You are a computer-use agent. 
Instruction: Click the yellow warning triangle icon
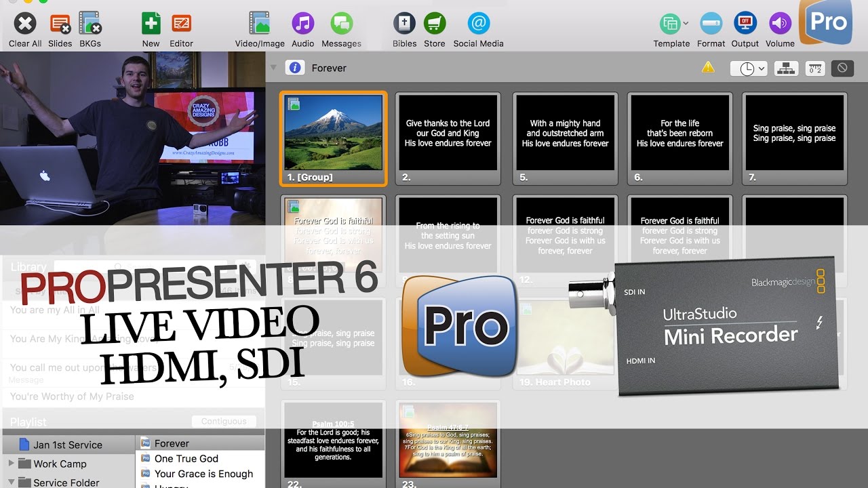coord(708,67)
